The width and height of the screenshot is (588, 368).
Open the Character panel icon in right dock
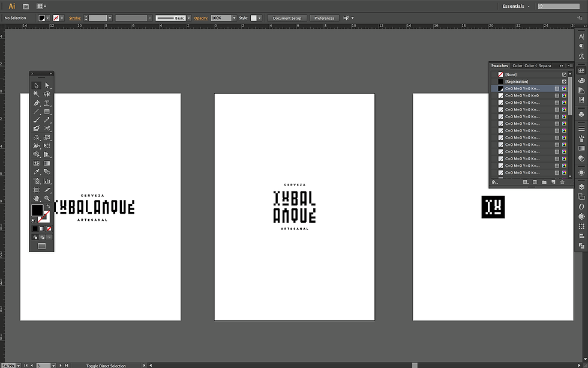(x=581, y=37)
